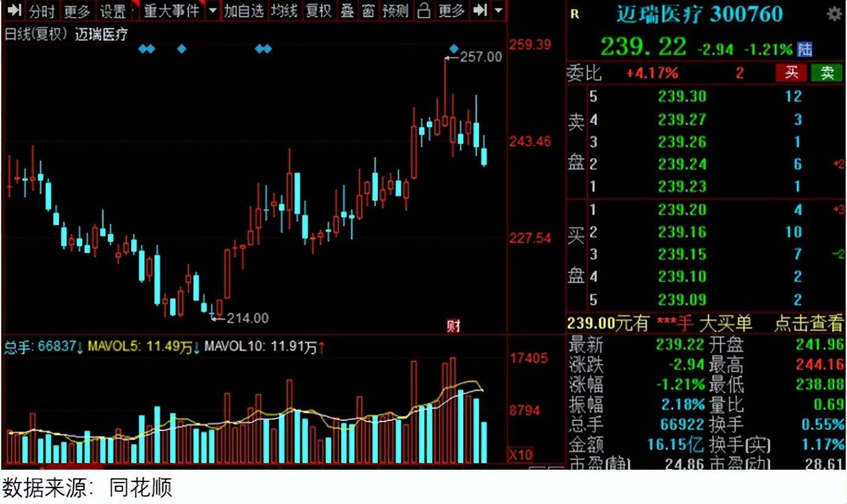Select the 窗 multi-window icon
The height and width of the screenshot is (504, 847).
point(367,10)
